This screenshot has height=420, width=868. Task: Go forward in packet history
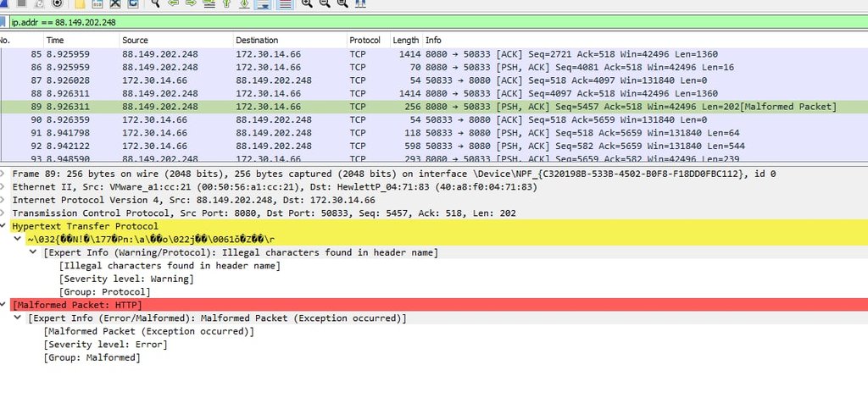[191, 3]
